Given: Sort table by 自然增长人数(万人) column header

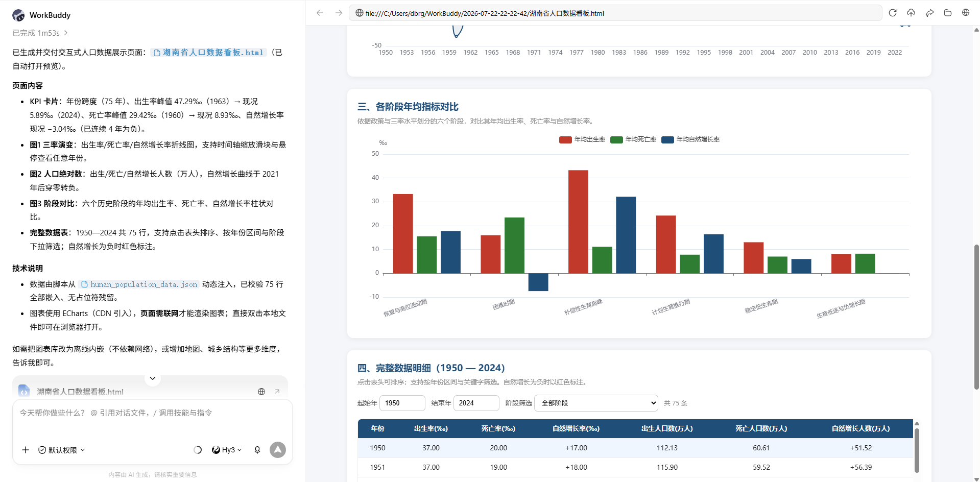Looking at the screenshot, I should (x=861, y=428).
